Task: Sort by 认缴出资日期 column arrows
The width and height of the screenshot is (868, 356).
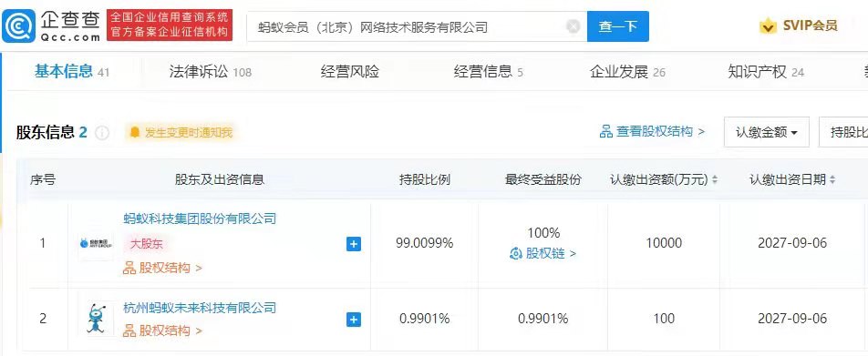Action: coord(832,179)
